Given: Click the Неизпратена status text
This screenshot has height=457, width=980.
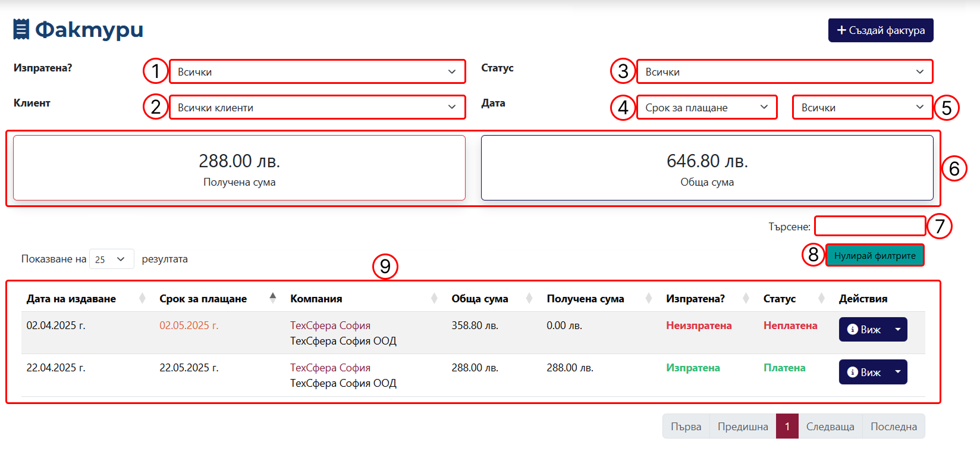Looking at the screenshot, I should pos(699,325).
